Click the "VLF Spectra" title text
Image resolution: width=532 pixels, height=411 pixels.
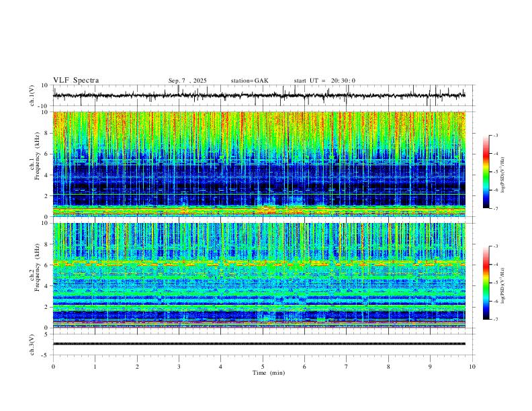point(76,81)
